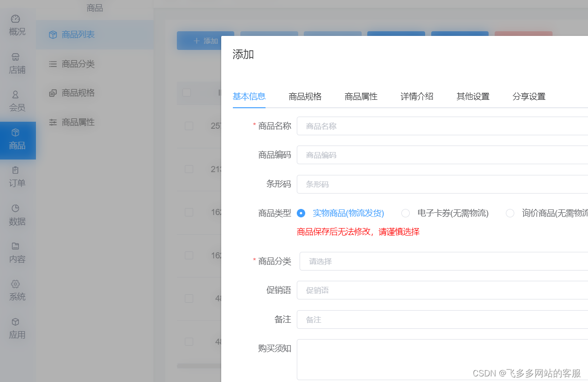
Task: Click the warning text 商品保存后无法修改，请谨慎选择
Action: [x=358, y=232]
